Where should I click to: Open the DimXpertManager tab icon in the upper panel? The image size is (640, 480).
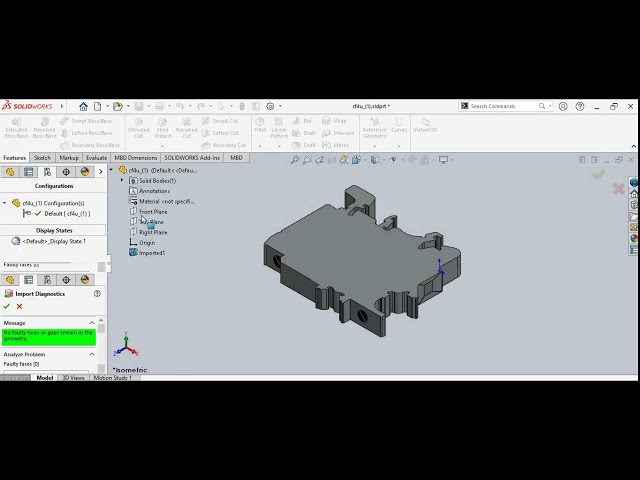(x=66, y=172)
